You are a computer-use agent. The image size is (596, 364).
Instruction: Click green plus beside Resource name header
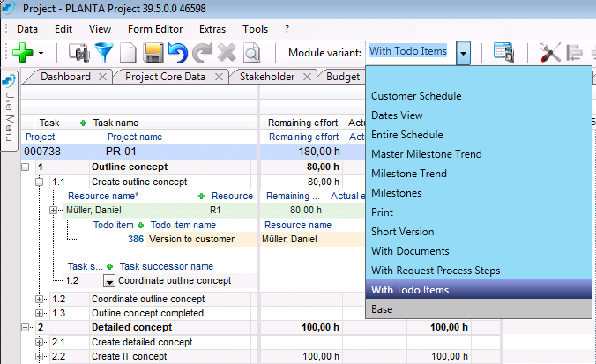click(201, 196)
